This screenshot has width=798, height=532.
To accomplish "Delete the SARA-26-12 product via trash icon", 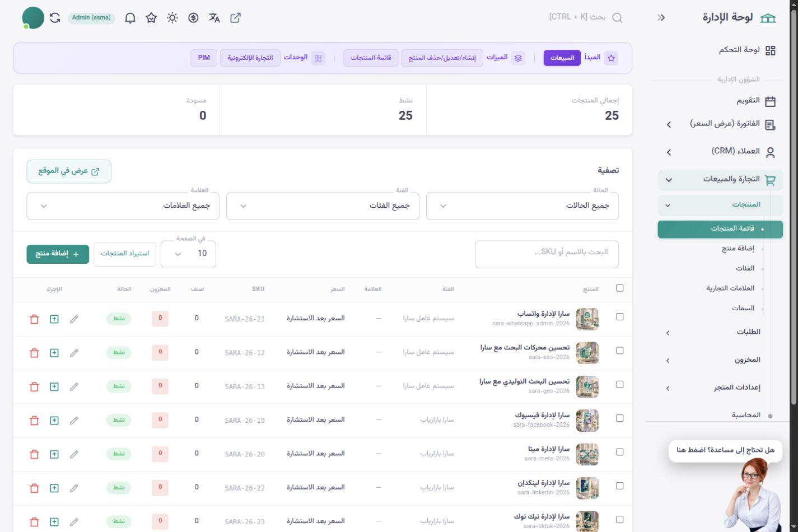I will tap(34, 353).
